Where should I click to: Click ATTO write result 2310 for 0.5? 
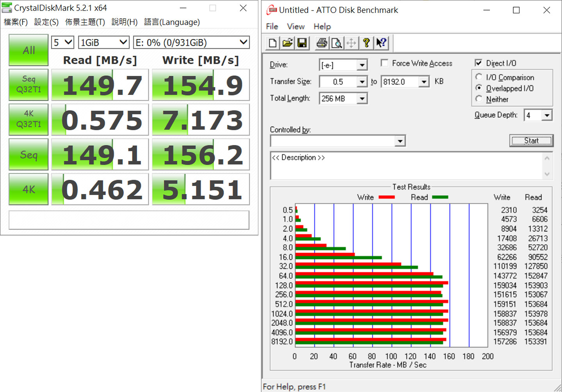(x=509, y=210)
